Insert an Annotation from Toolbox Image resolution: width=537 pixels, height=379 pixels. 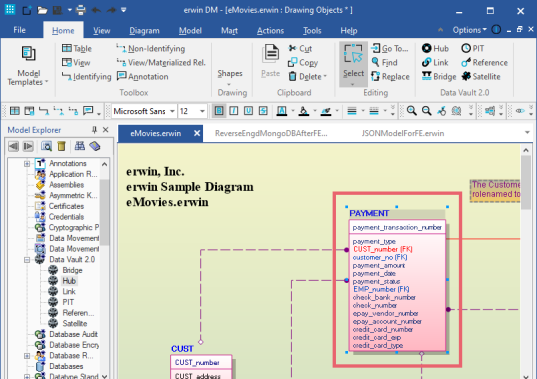142,76
